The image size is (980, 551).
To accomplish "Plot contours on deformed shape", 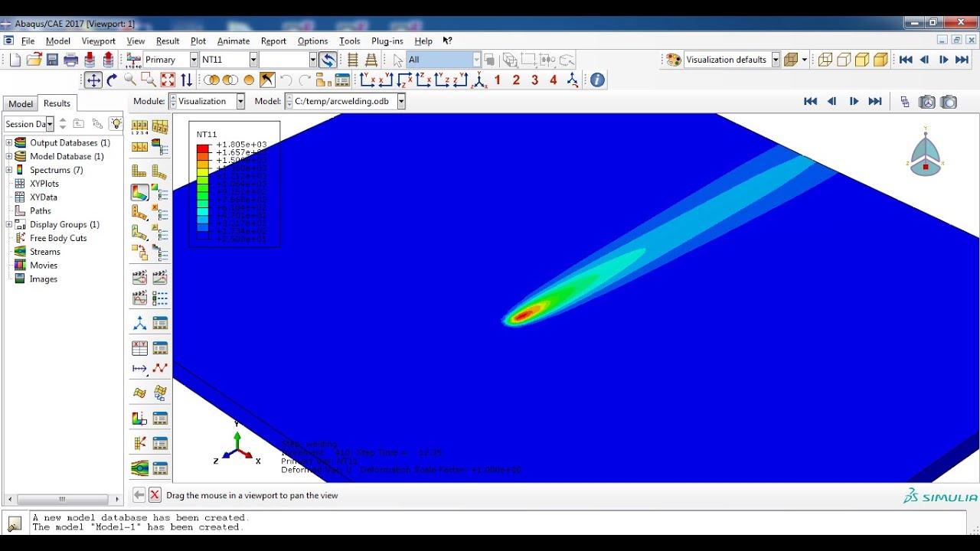I will (140, 192).
